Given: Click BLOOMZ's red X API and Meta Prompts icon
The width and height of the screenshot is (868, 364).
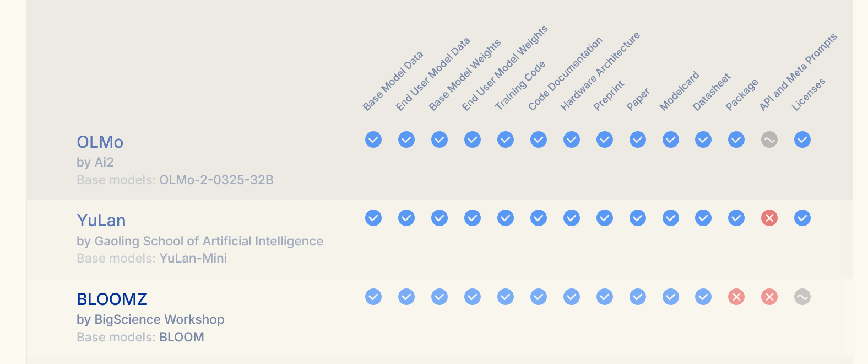Looking at the screenshot, I should [x=769, y=297].
